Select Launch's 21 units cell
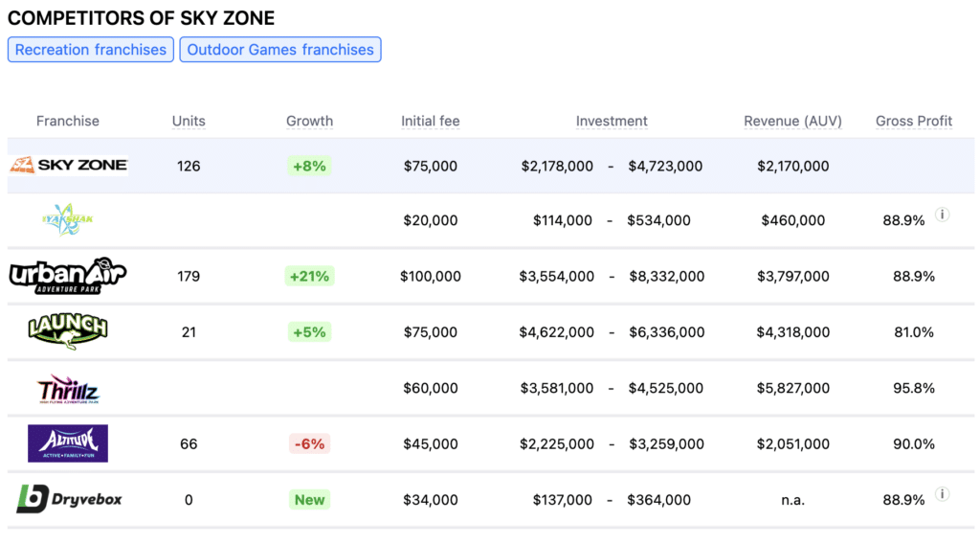Viewport: 980px width, 544px height. click(x=189, y=332)
